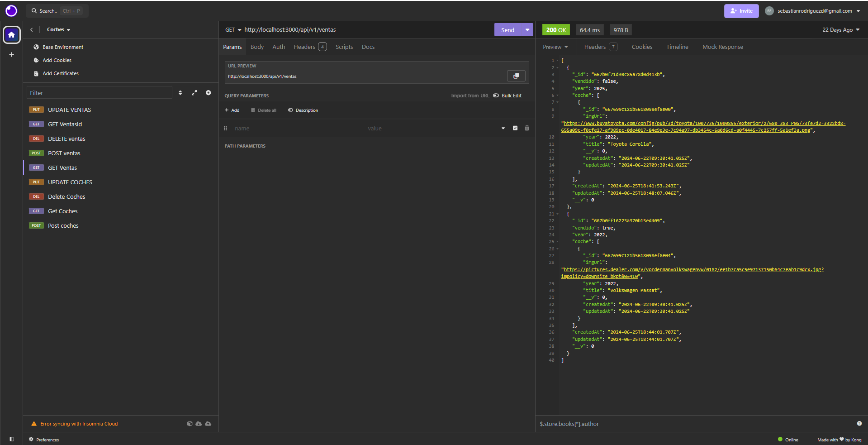Click the request Filter input field
Image resolution: width=868 pixels, height=445 pixels.
(x=100, y=93)
